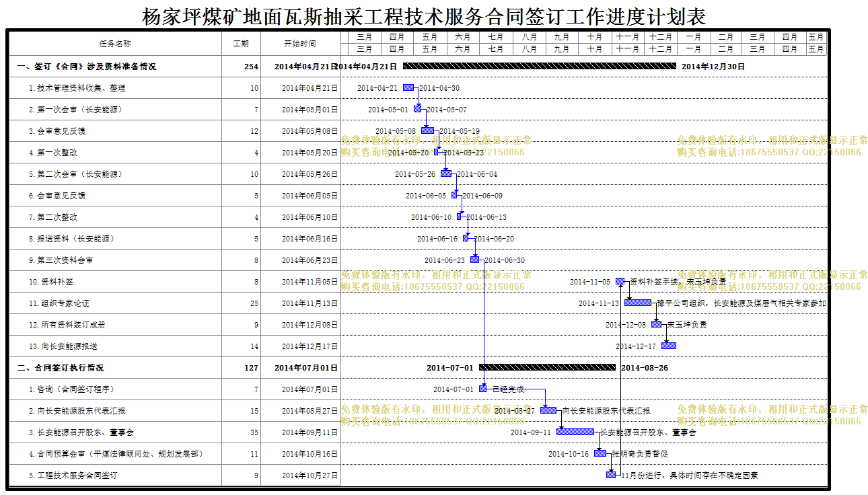Select task name 3. 长安能源召开股东、董事会

(81, 432)
